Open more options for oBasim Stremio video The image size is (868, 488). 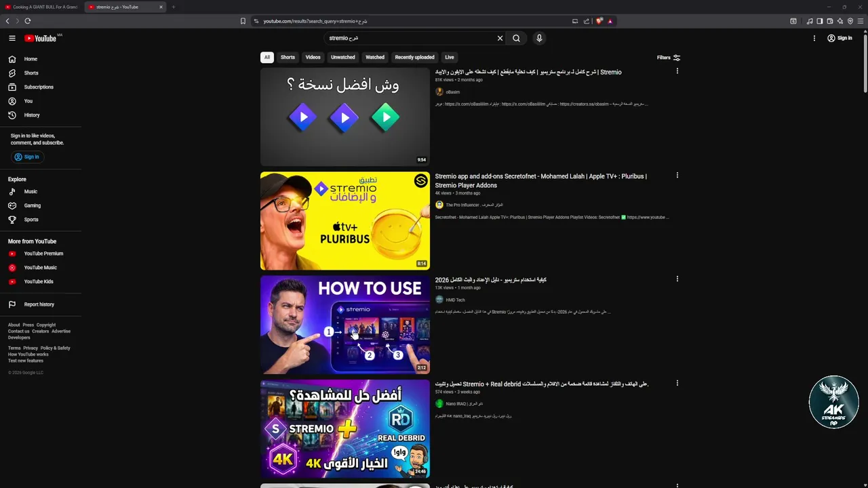[x=677, y=71]
